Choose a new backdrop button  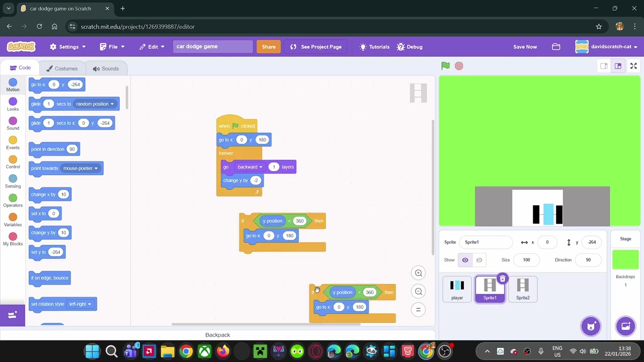(x=625, y=326)
